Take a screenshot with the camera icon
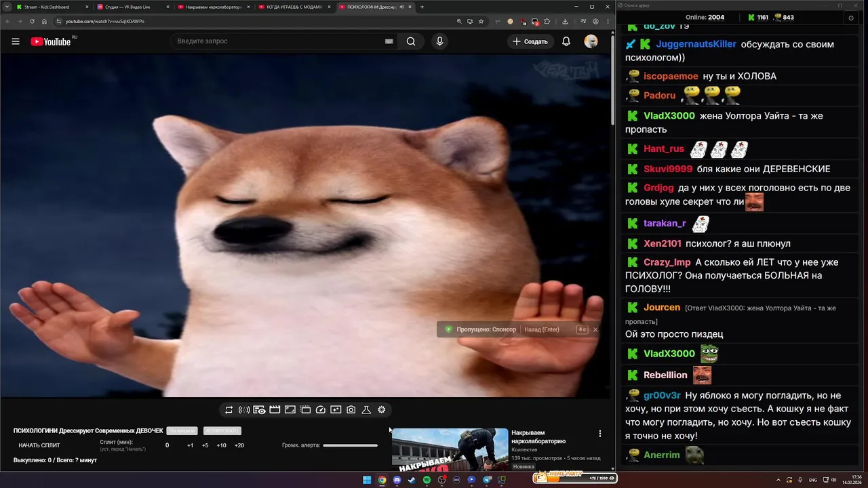 coord(351,410)
